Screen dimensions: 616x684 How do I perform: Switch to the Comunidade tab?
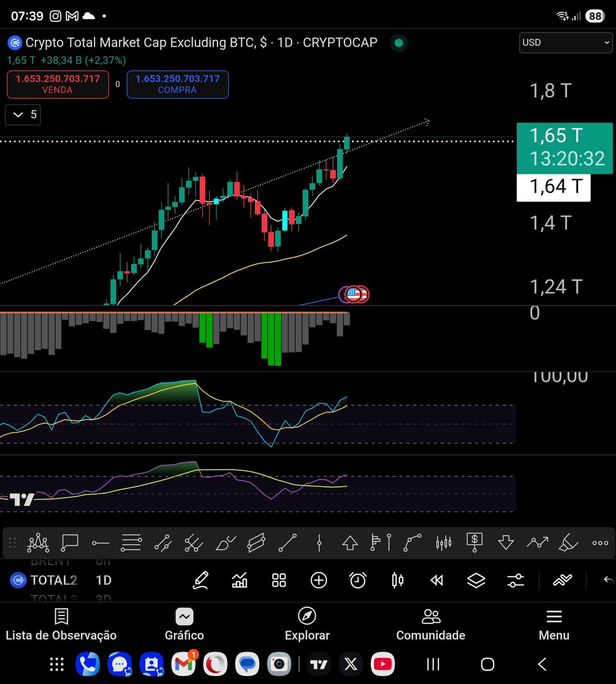pos(431,624)
